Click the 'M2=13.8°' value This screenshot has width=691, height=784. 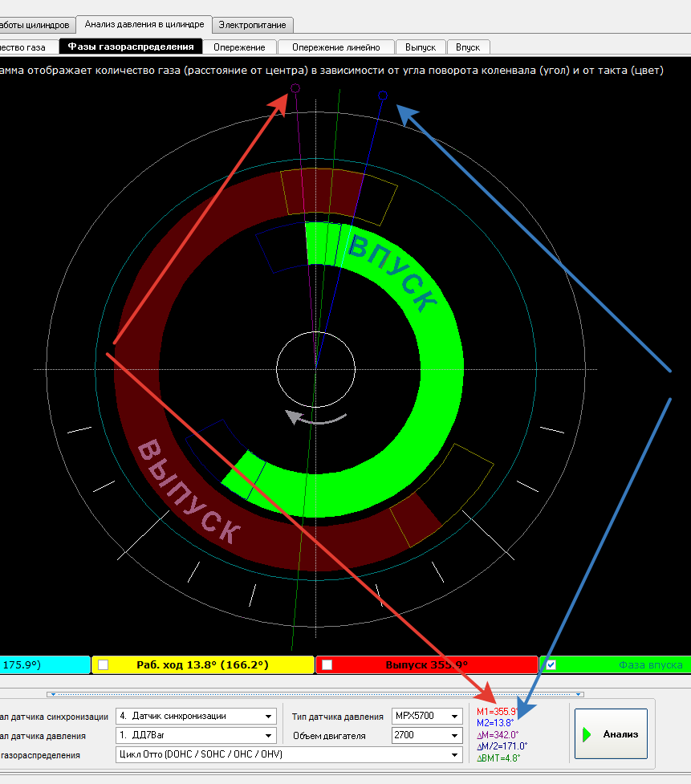pyautogui.click(x=495, y=723)
